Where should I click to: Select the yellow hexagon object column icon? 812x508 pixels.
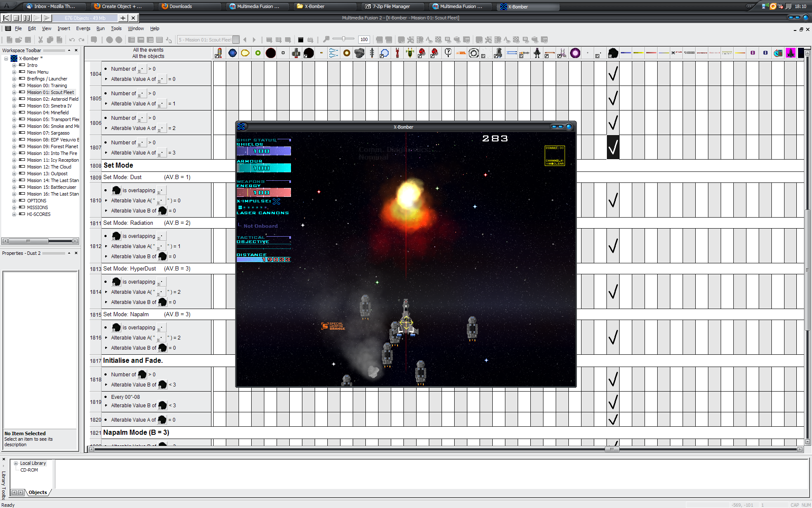point(245,53)
